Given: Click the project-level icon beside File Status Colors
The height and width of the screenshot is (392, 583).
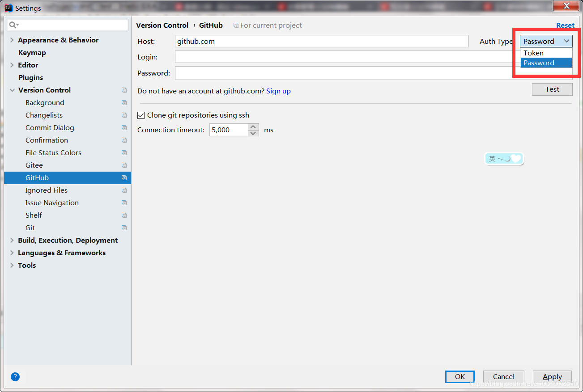Looking at the screenshot, I should point(124,153).
